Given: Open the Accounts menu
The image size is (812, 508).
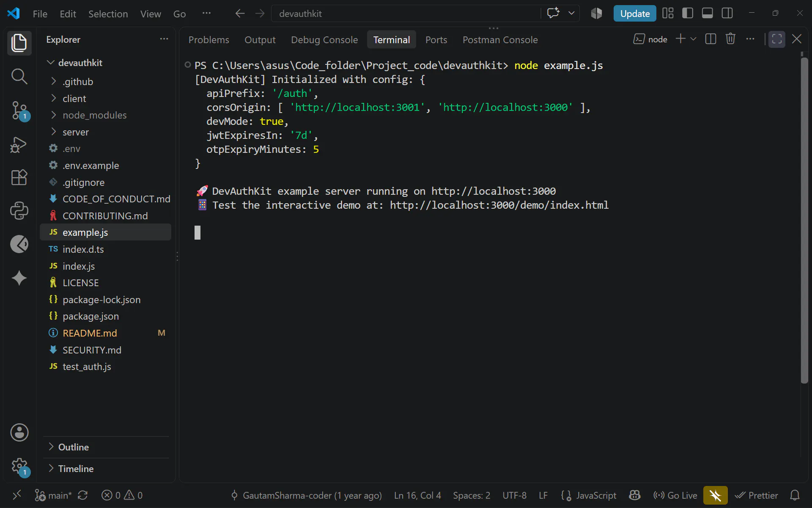Looking at the screenshot, I should 19,433.
